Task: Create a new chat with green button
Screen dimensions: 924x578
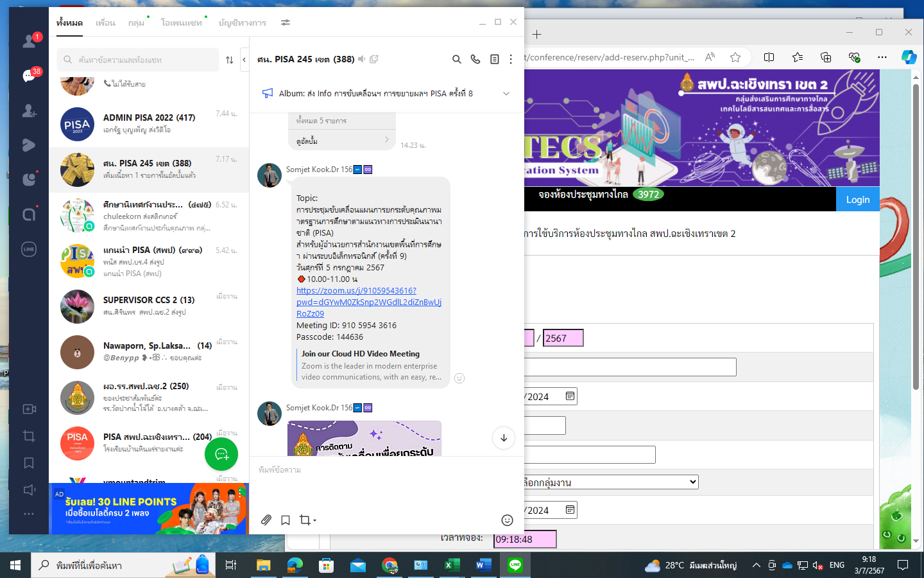Action: point(221,455)
